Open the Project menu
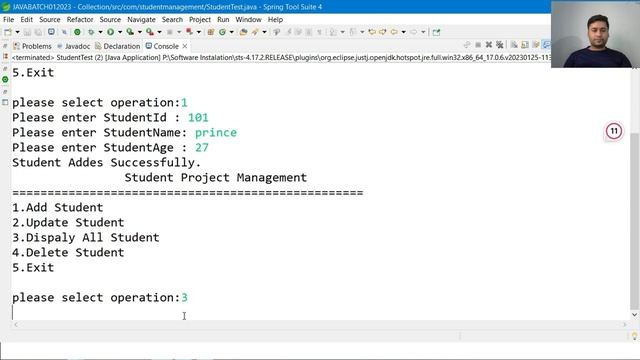 pos(200,19)
